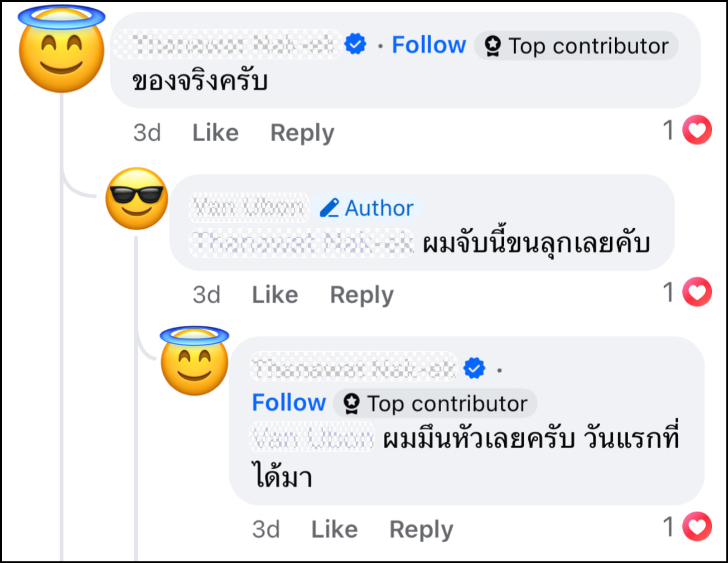Click the blurred mention in the author's reply
The height and width of the screenshot is (563, 728).
[x=302, y=243]
